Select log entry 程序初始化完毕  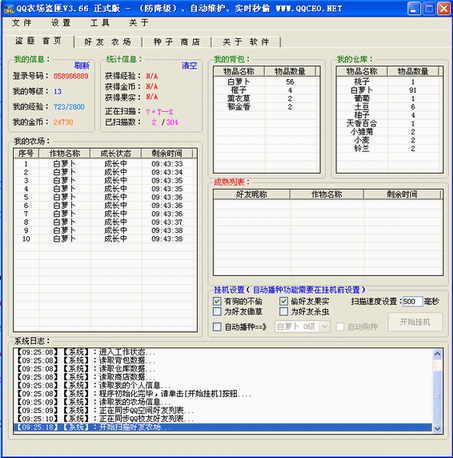tap(223, 394)
